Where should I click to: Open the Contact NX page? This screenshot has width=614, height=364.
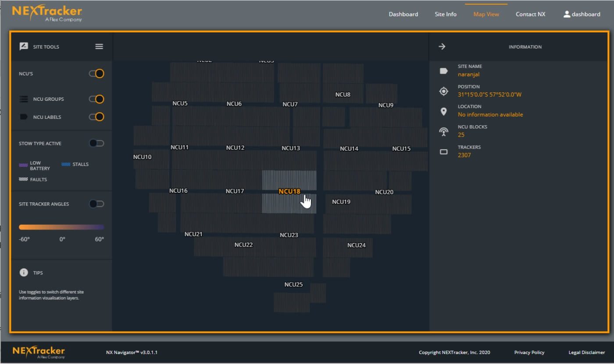(x=531, y=14)
